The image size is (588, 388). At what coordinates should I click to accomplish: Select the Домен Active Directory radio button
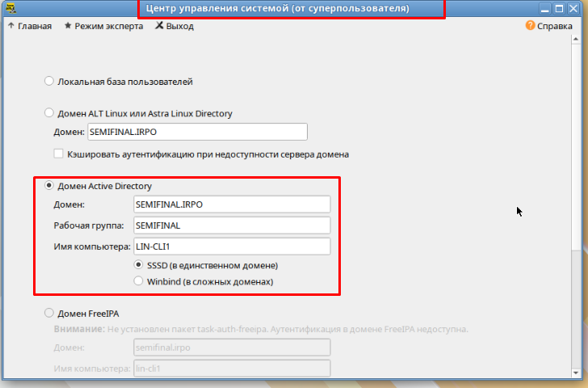49,186
